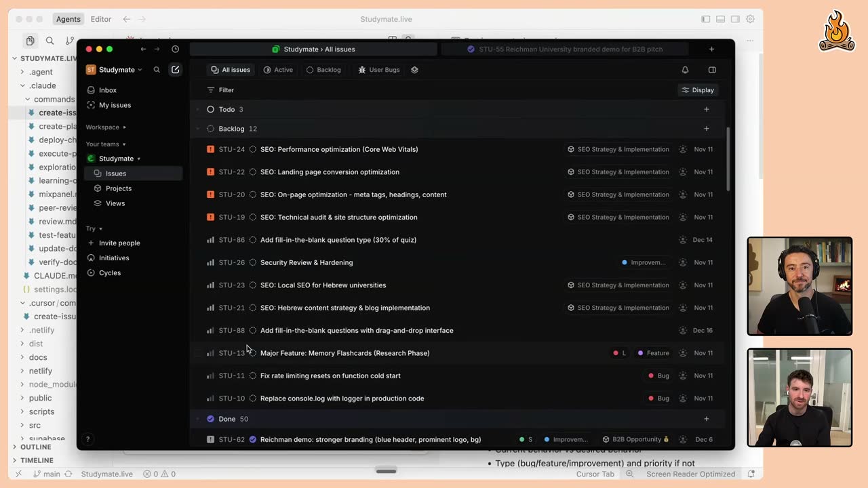Screen dimensions: 868x488
Task: Open the User Bugs tab
Action: 379,70
